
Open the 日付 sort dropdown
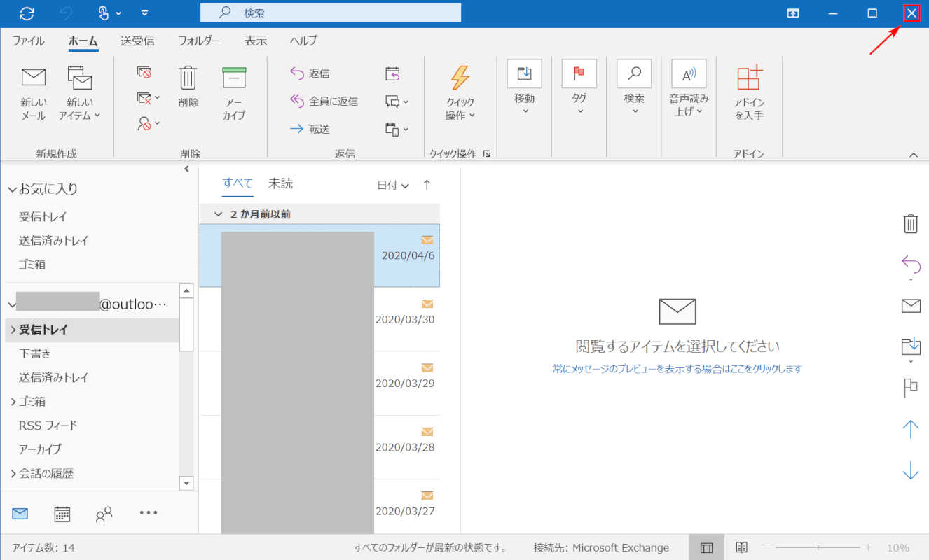tap(393, 185)
